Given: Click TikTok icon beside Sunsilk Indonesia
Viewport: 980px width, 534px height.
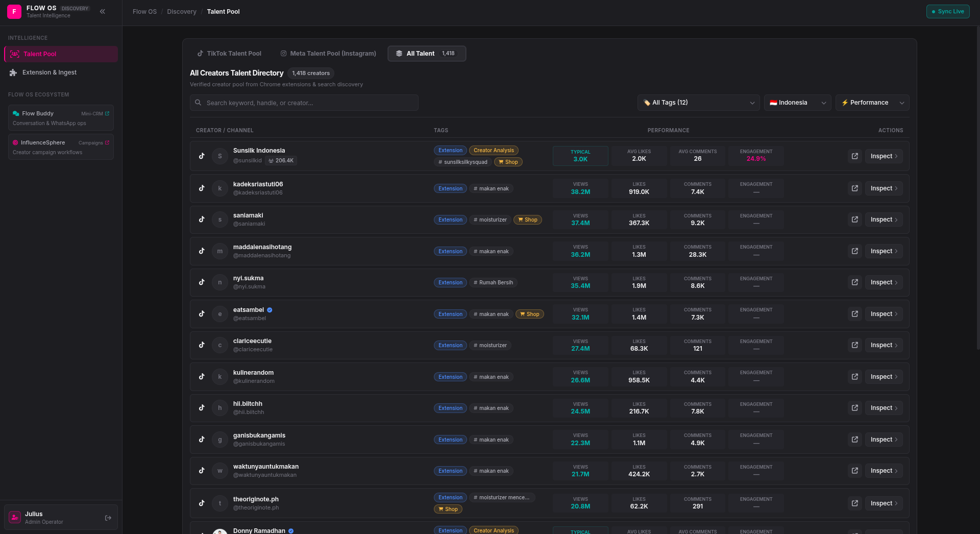Looking at the screenshot, I should click(202, 156).
